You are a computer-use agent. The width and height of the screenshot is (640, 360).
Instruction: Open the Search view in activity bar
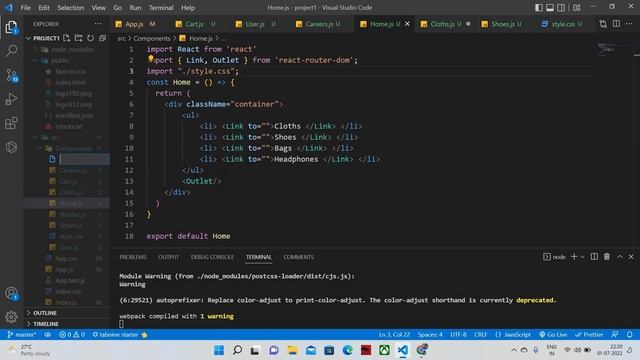coord(11,51)
